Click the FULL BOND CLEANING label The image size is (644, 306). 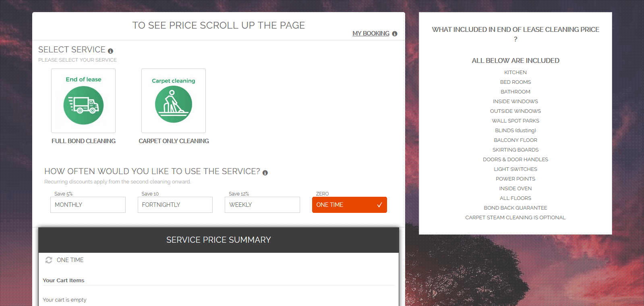pyautogui.click(x=83, y=141)
